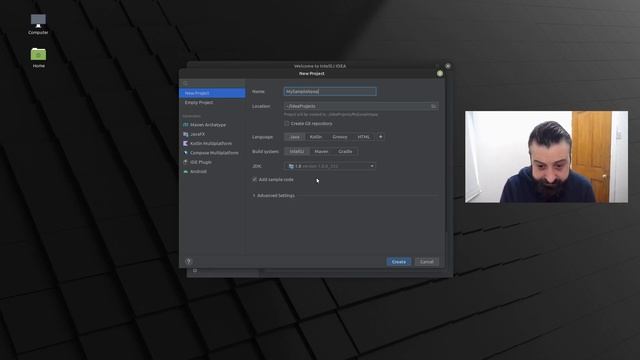This screenshot has height=360, width=640.
Task: Select IntelliJ as the build system
Action: coord(297,152)
